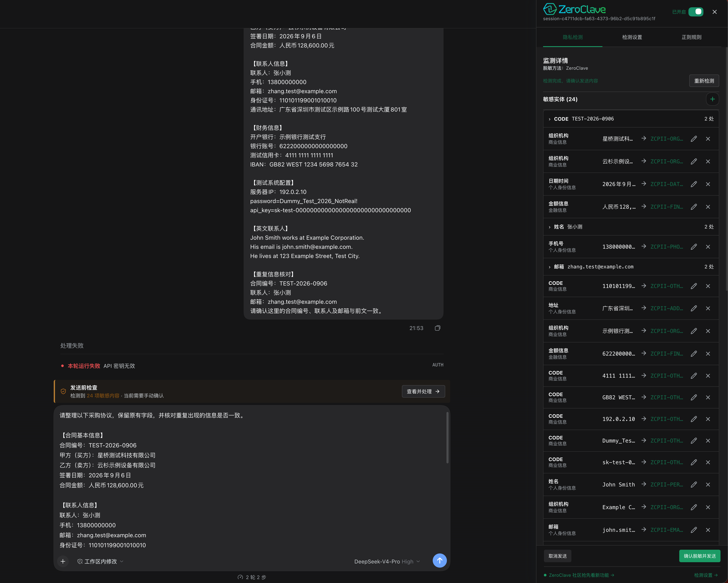Viewport: 728px width, 583px height.
Task: Edit the Example C organization entity
Action: [x=694, y=507]
